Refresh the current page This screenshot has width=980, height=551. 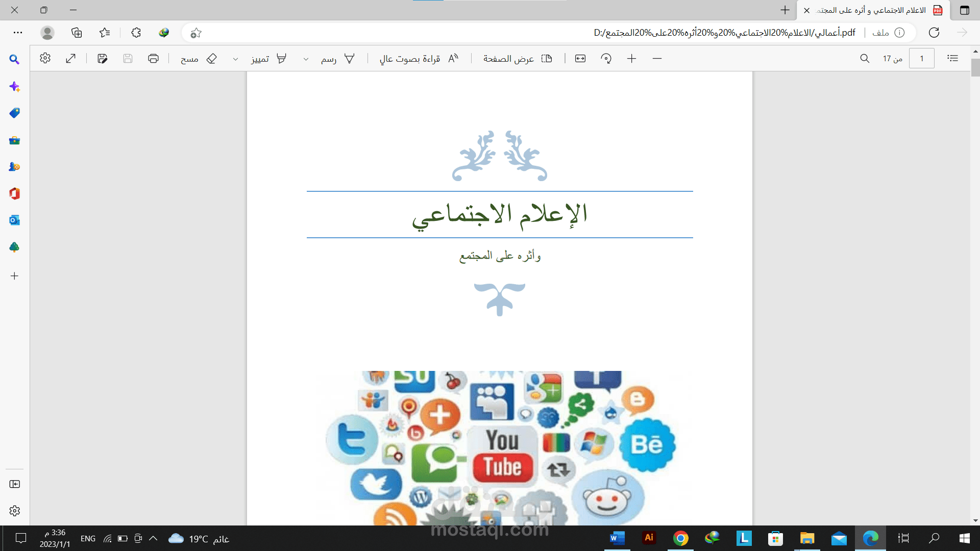pyautogui.click(x=934, y=33)
